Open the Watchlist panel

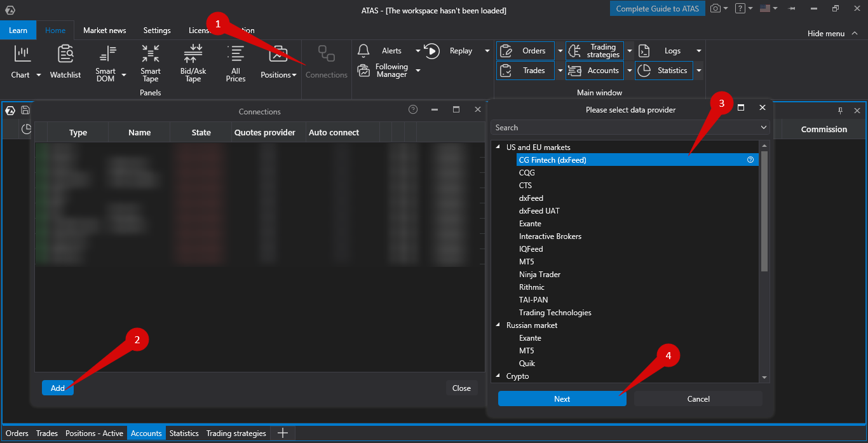(65, 62)
